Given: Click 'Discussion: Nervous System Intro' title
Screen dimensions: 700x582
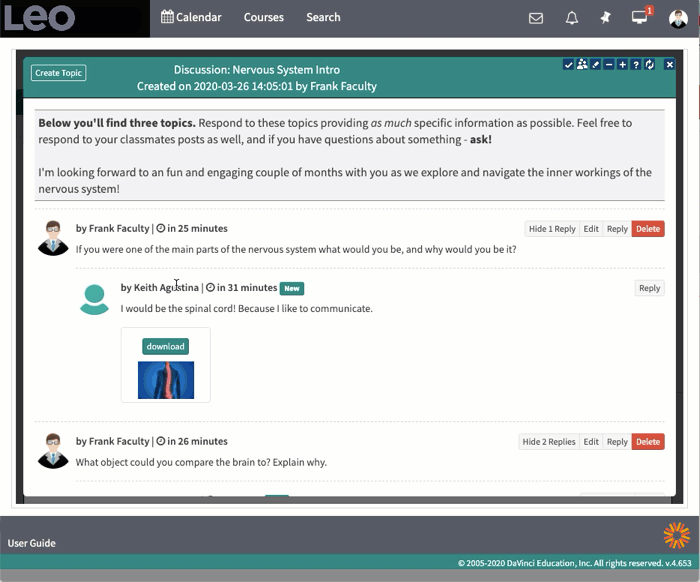Looking at the screenshot, I should pyautogui.click(x=257, y=70).
